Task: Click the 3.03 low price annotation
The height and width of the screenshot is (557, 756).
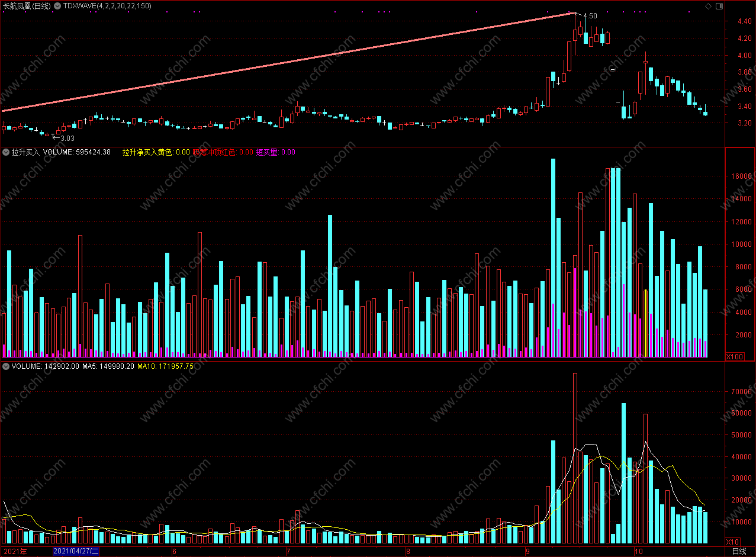Action: (67, 138)
